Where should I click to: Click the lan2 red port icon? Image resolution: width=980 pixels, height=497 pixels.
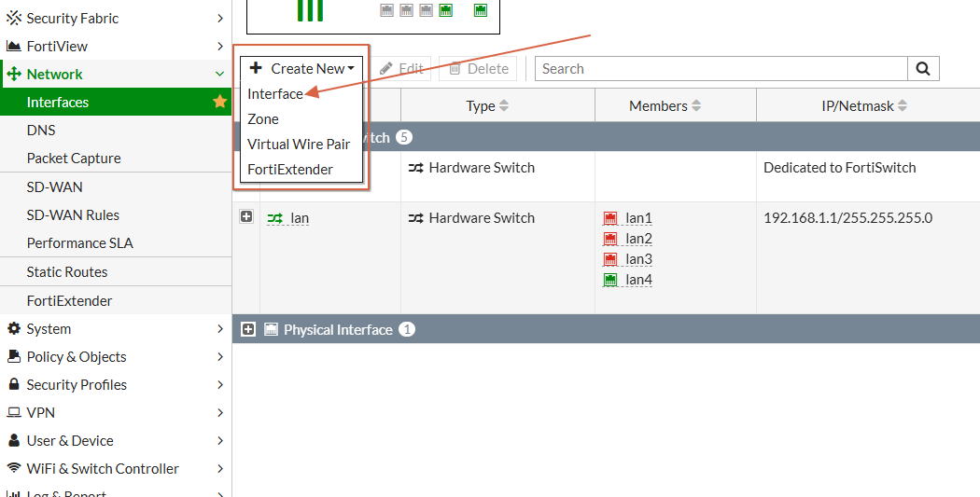[610, 239]
